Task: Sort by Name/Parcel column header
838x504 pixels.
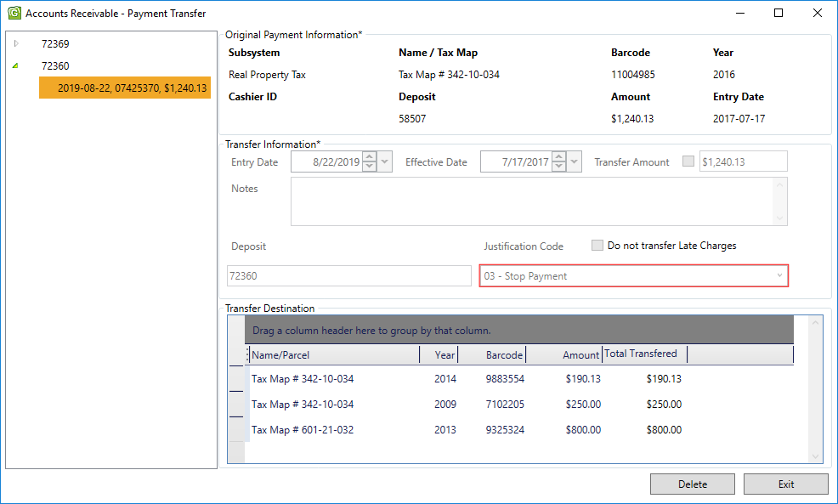Action: click(333, 354)
